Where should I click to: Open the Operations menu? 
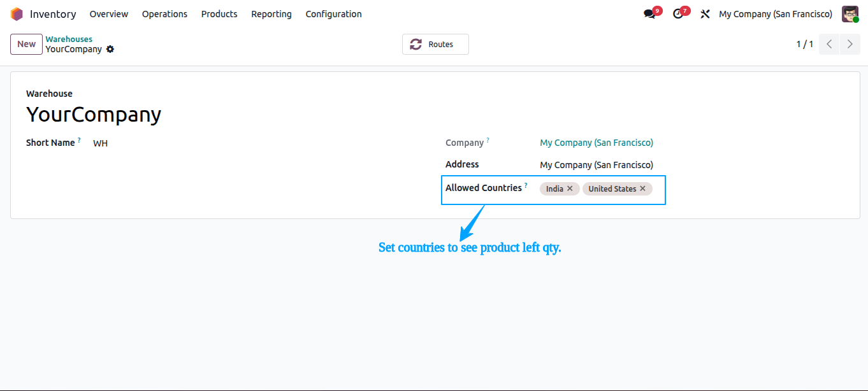pyautogui.click(x=164, y=14)
